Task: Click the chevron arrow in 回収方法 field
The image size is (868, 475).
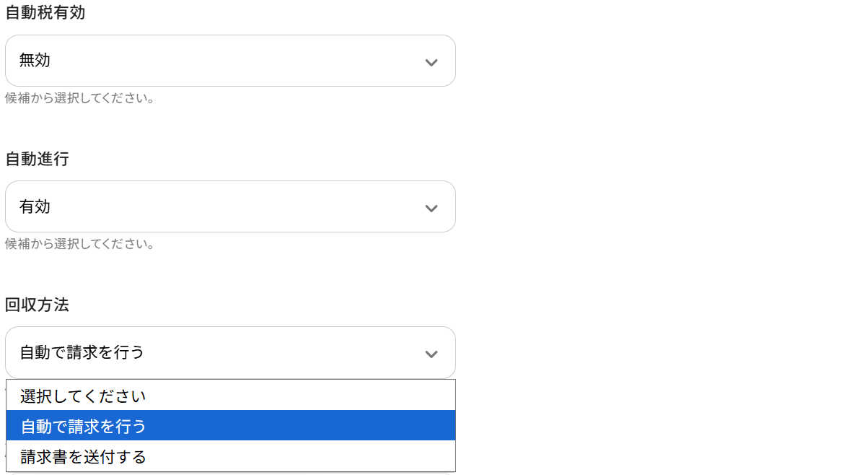Action: 431,354
